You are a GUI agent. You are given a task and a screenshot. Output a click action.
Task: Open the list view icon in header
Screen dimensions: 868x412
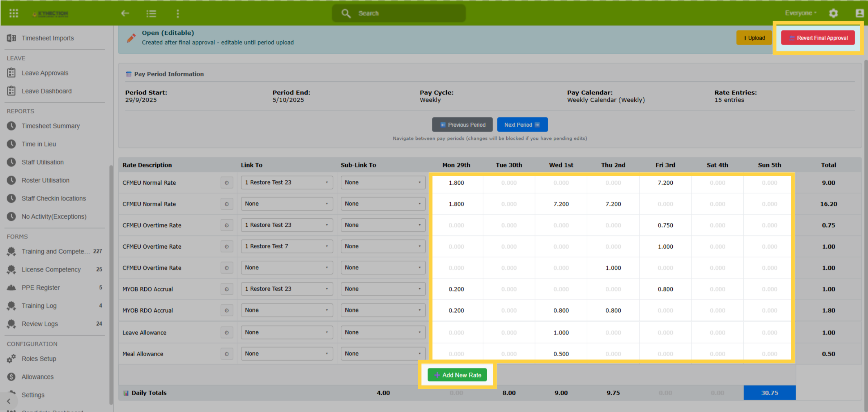[x=151, y=13]
